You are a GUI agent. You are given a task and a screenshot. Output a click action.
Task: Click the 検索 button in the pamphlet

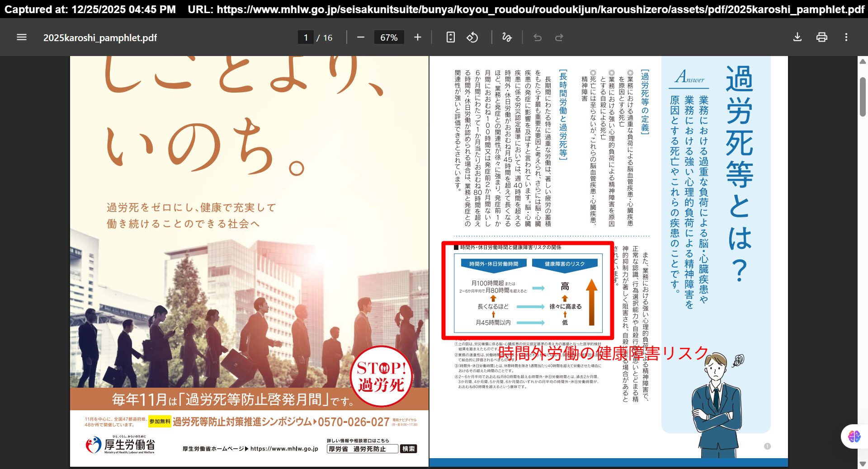point(409,449)
